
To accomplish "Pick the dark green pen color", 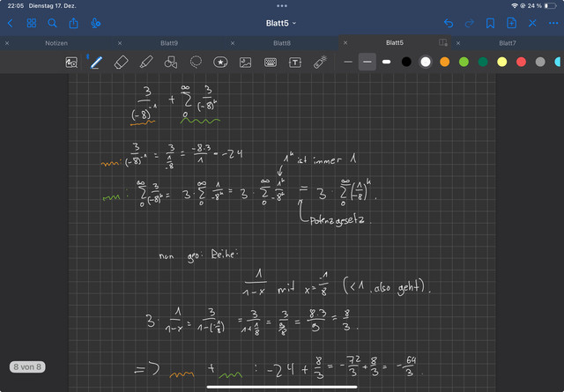I will coord(483,62).
